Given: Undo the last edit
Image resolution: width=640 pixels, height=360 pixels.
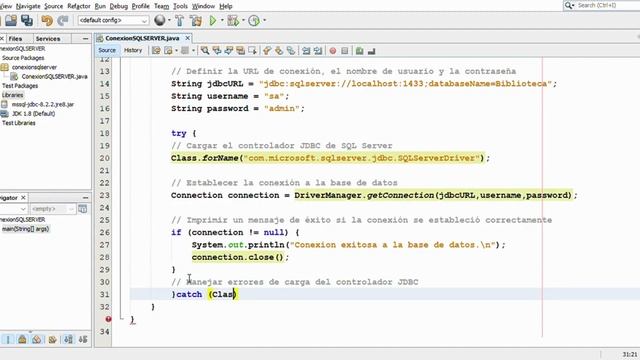Looking at the screenshot, I should (x=47, y=20).
